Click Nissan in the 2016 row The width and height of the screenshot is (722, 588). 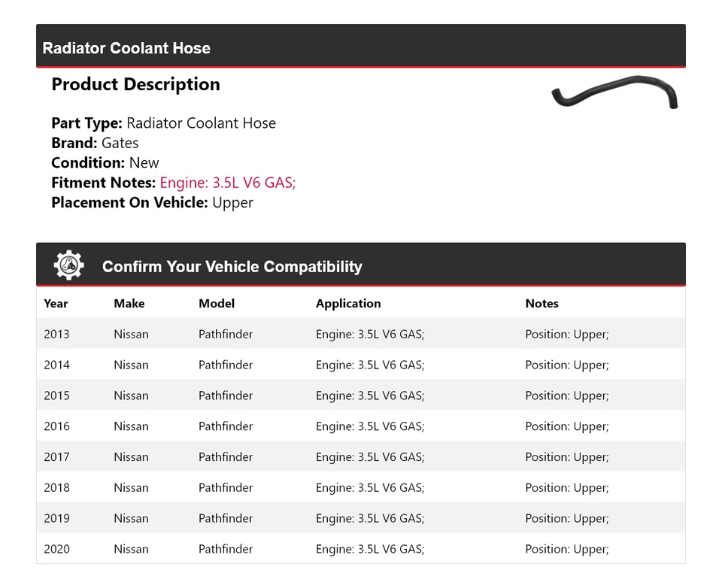(x=131, y=427)
